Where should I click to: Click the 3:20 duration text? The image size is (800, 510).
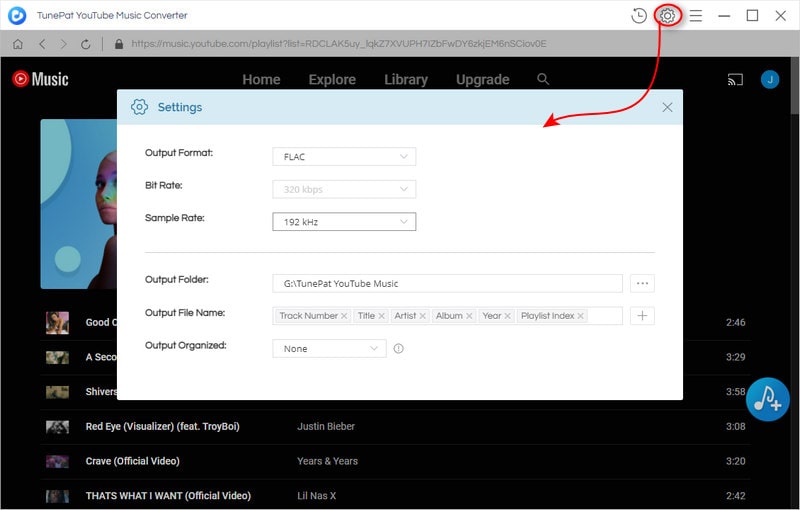point(736,461)
